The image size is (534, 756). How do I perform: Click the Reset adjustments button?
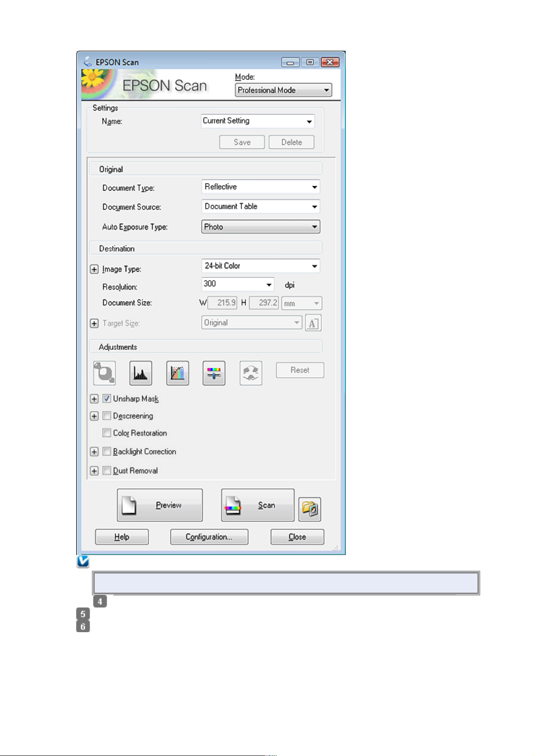click(300, 370)
